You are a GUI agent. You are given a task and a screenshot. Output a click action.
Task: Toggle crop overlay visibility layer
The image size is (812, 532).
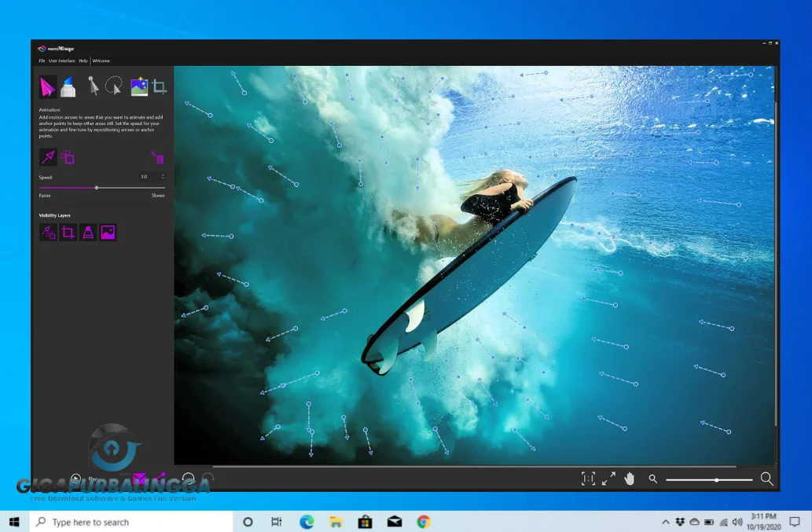point(69,231)
